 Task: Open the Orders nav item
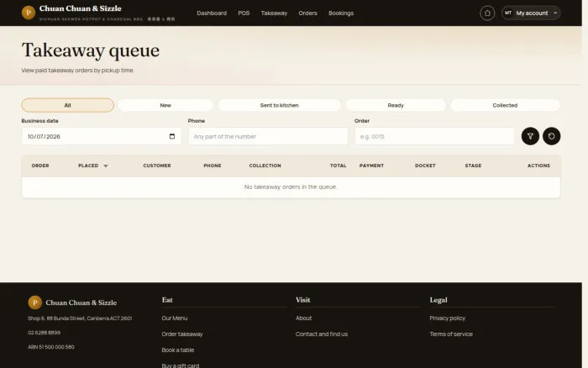point(307,13)
